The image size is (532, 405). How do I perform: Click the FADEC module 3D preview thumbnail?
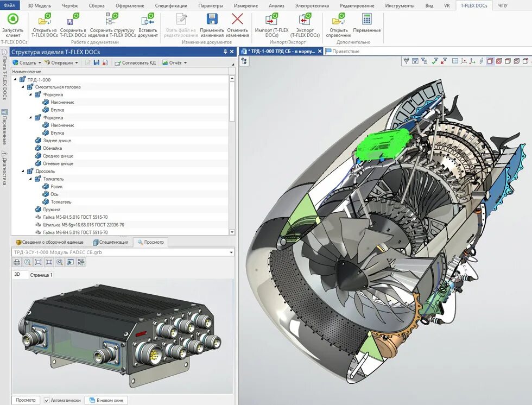pyautogui.click(x=122, y=336)
